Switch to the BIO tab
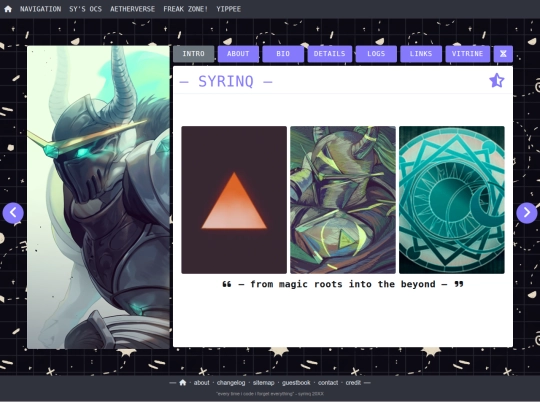This screenshot has height=405, width=540. (283, 54)
